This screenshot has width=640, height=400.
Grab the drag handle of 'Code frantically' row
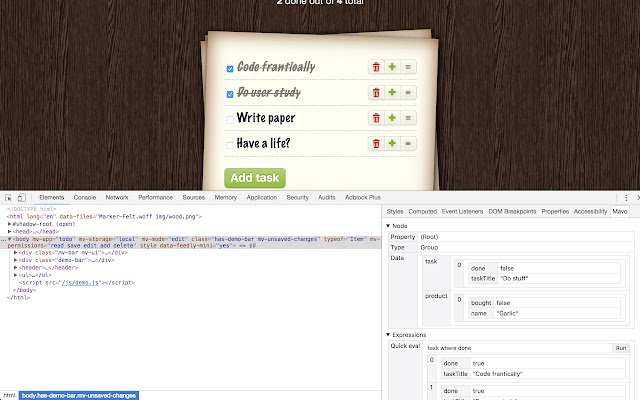tap(408, 67)
